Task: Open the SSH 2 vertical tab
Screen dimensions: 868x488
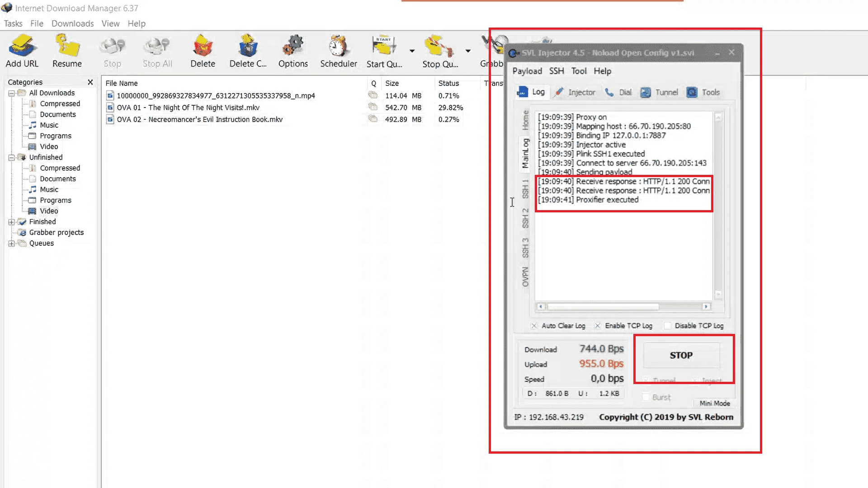Action: (x=525, y=218)
